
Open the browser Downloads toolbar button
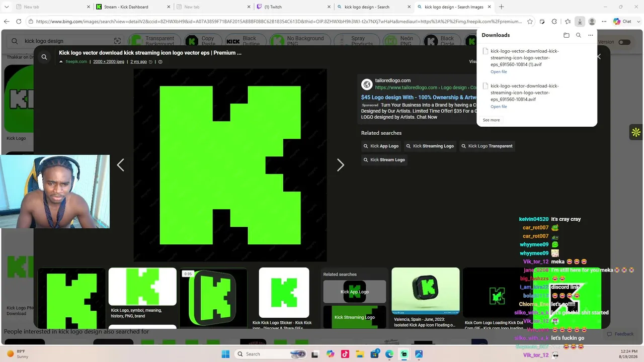(x=580, y=22)
